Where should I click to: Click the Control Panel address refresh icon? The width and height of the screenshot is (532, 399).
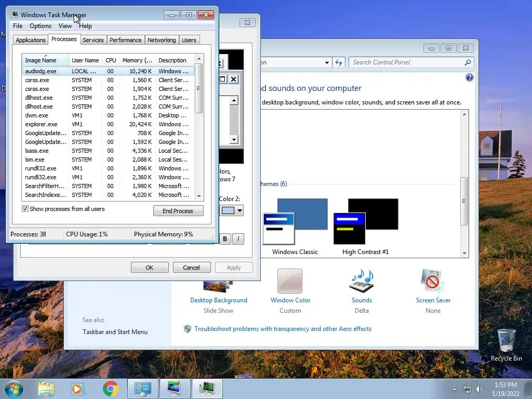(x=339, y=62)
